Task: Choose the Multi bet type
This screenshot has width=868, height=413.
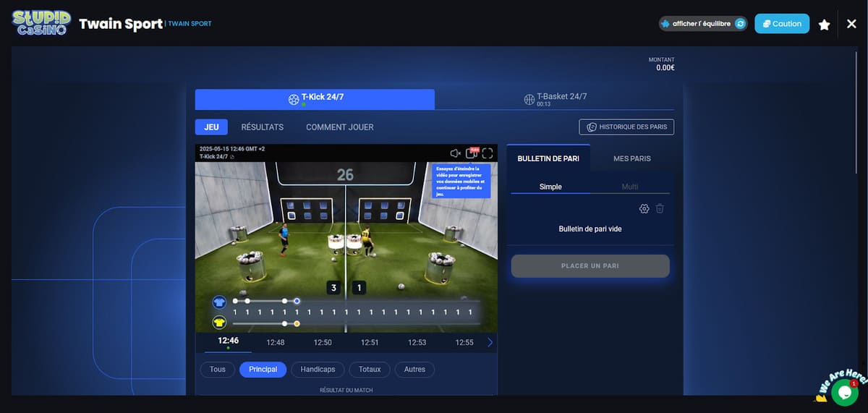Action: pos(630,187)
